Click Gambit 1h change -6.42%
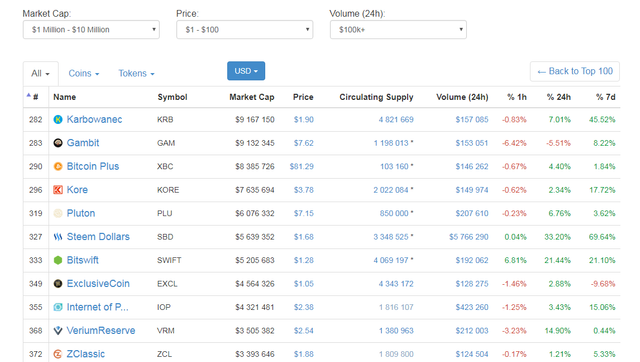The width and height of the screenshot is (640, 362). [514, 143]
